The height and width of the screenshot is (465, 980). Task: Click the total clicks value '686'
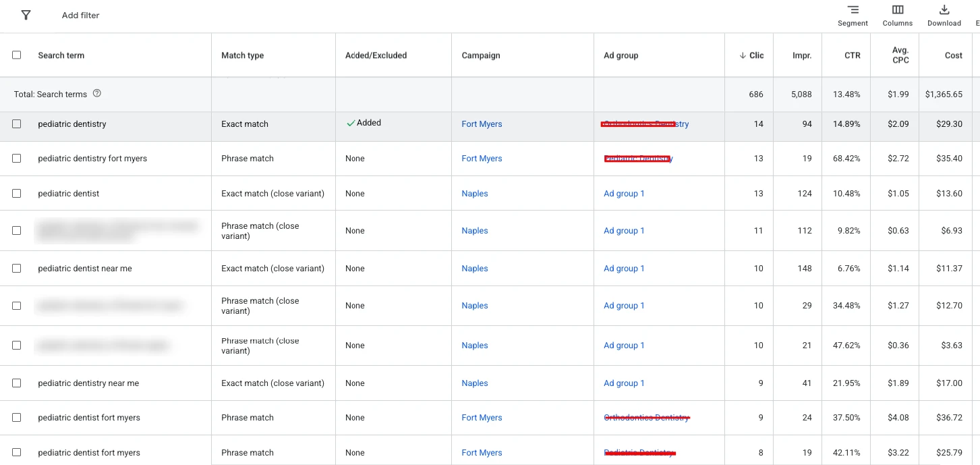pos(756,94)
